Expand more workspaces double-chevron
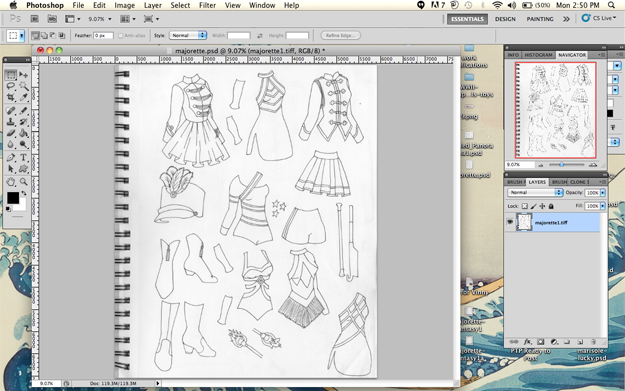This screenshot has height=391, width=625. pyautogui.click(x=566, y=19)
